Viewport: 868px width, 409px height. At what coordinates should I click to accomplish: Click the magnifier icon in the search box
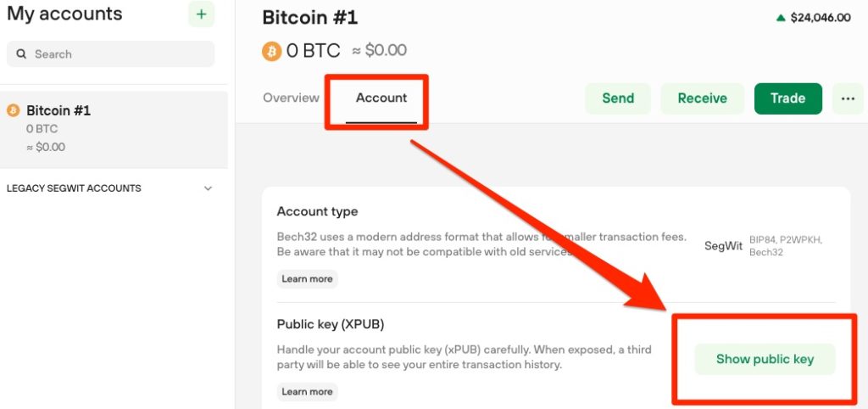[x=21, y=54]
